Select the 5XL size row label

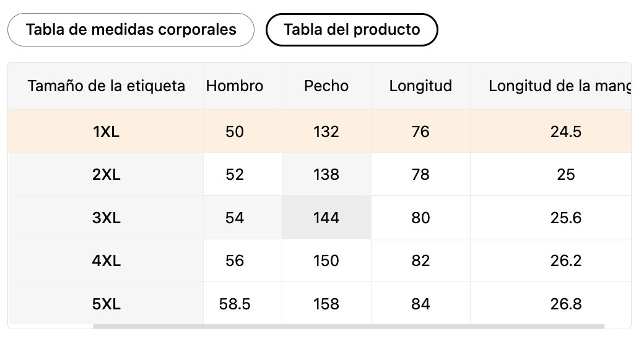click(106, 304)
